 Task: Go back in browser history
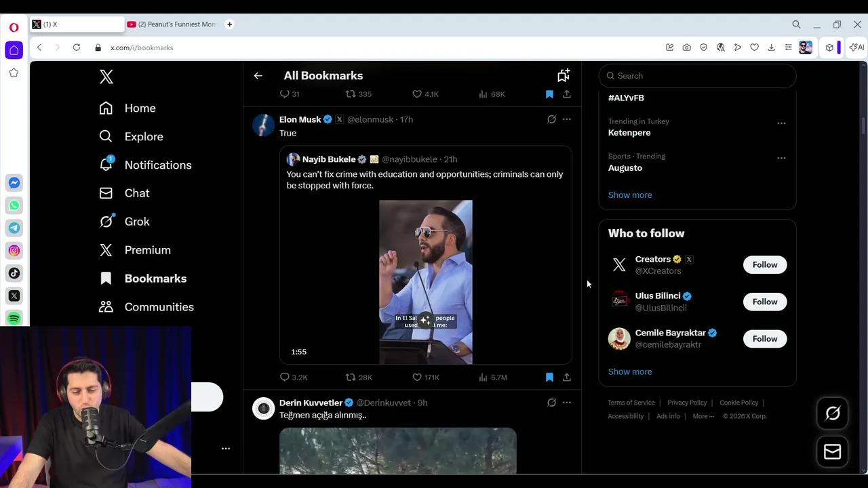point(39,47)
